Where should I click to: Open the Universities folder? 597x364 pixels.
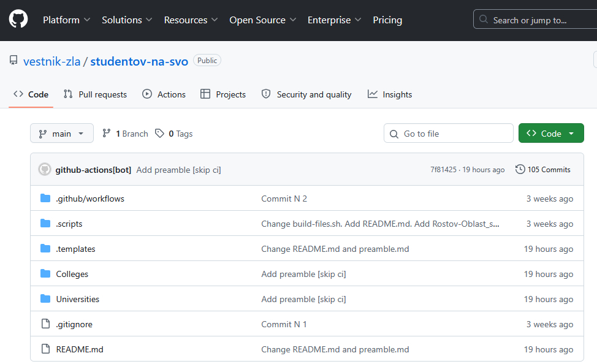coord(78,299)
